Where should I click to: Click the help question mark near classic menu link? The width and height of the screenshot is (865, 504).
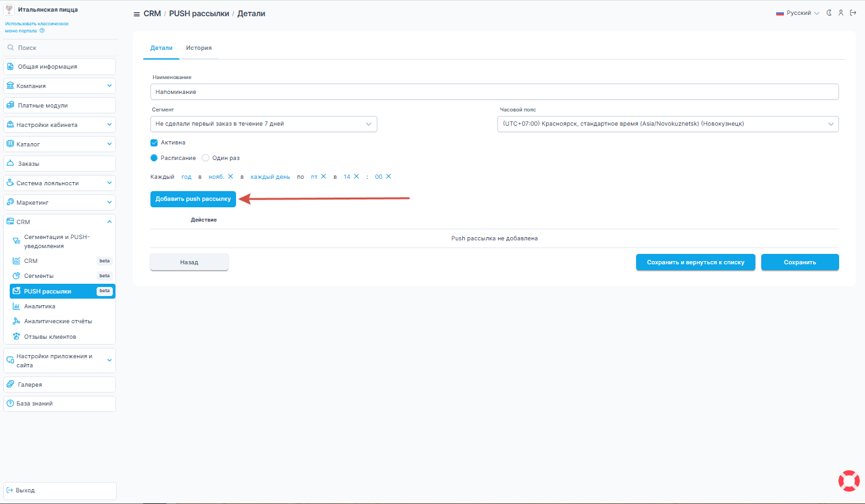point(42,30)
